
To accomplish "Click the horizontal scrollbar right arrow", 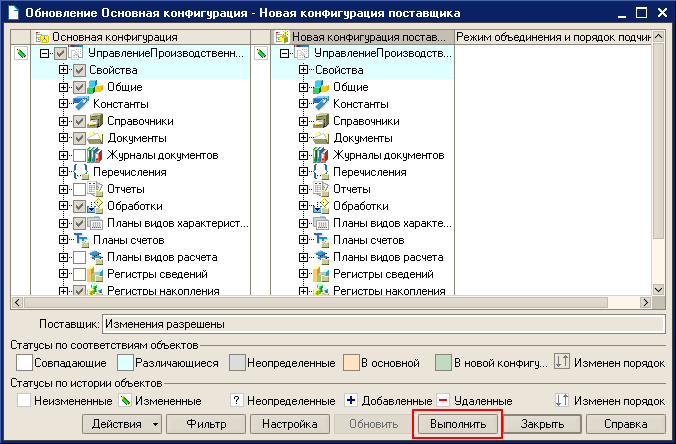I will [645, 303].
